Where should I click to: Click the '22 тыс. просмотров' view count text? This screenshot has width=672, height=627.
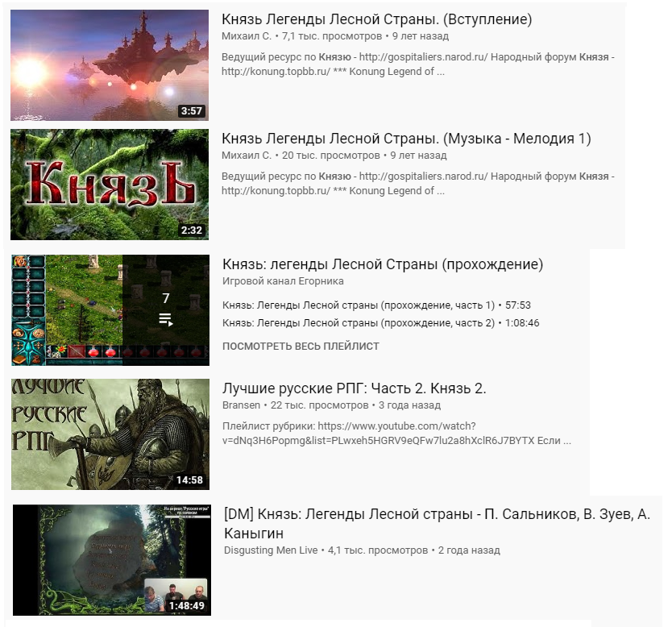(319, 405)
